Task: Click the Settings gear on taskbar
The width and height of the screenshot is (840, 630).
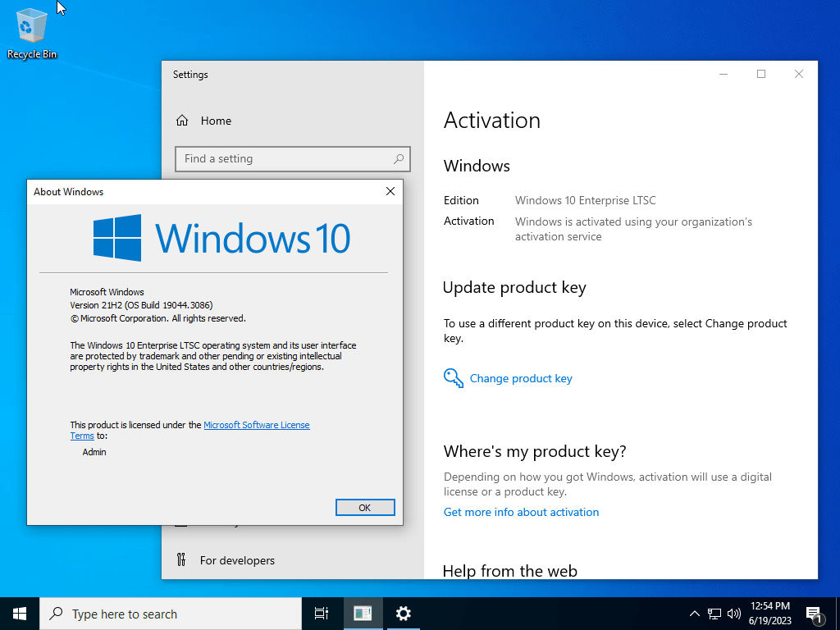Action: click(403, 614)
